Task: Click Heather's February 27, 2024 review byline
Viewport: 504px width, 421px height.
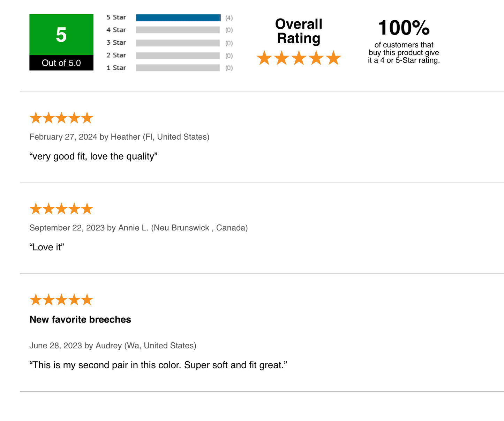Action: point(119,137)
